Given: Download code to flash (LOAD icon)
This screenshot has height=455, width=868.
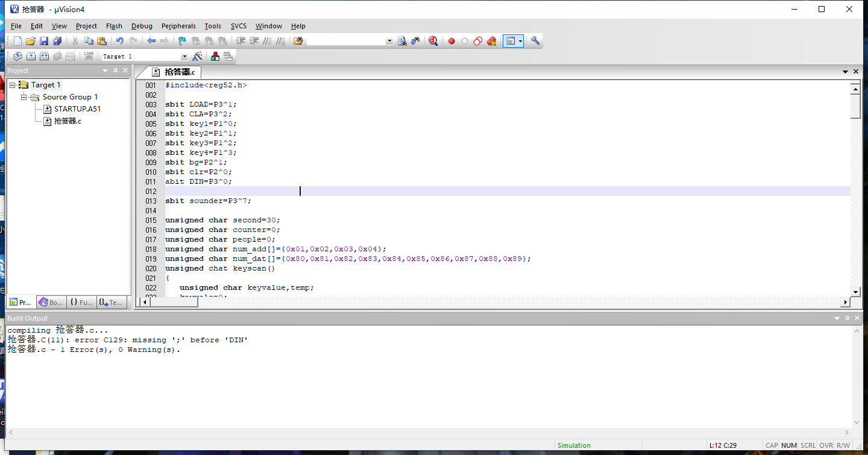Looking at the screenshot, I should 89,56.
